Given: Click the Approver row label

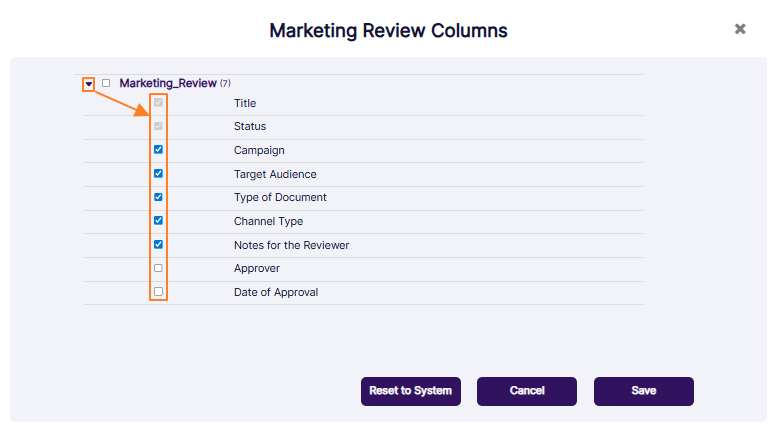Looking at the screenshot, I should click(x=256, y=269).
